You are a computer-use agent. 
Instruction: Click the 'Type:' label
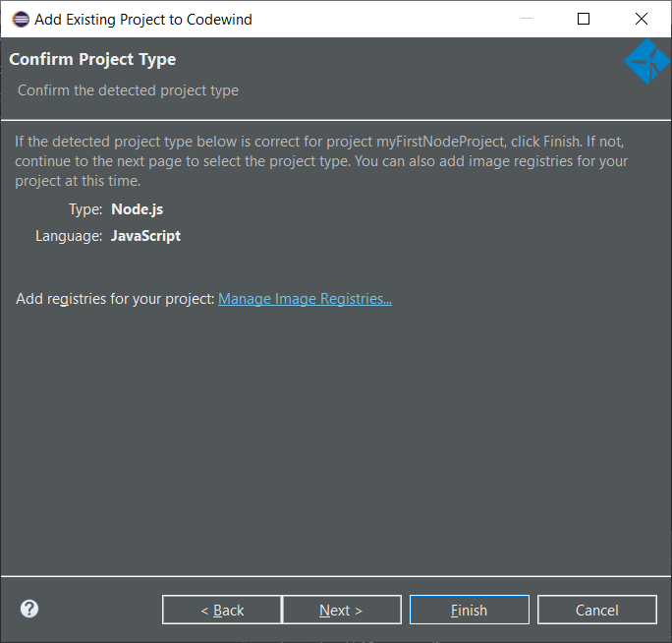pyautogui.click(x=85, y=209)
